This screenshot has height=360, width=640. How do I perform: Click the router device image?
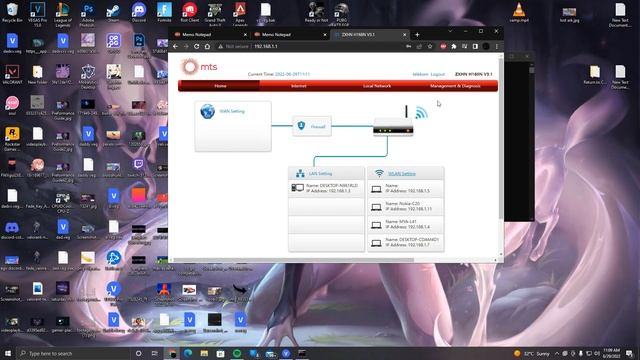(393, 127)
